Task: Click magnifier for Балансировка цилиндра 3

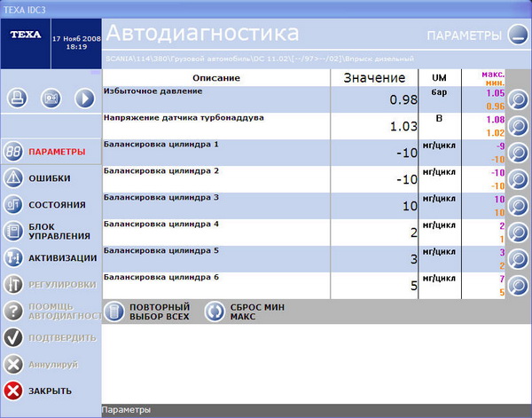Action: coord(518,206)
